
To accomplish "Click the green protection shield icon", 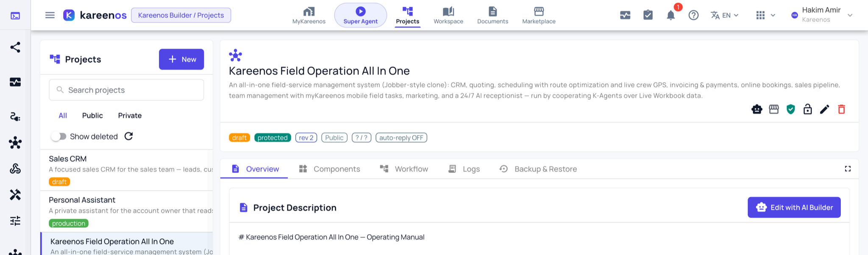I will [x=791, y=109].
